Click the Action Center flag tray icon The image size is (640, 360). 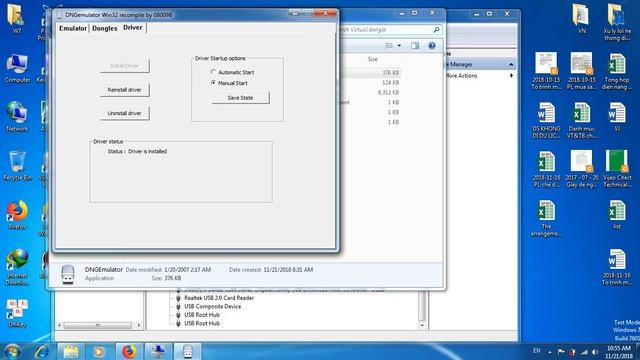[561, 352]
